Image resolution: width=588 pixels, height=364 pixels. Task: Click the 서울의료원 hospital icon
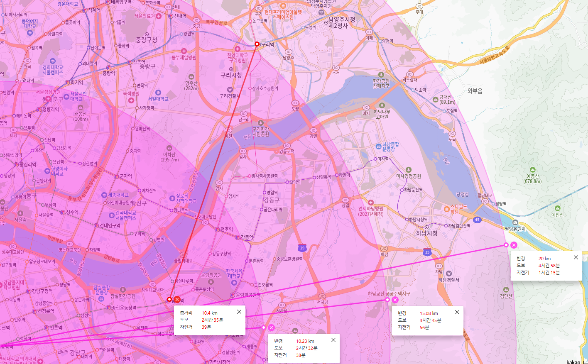click(x=159, y=16)
